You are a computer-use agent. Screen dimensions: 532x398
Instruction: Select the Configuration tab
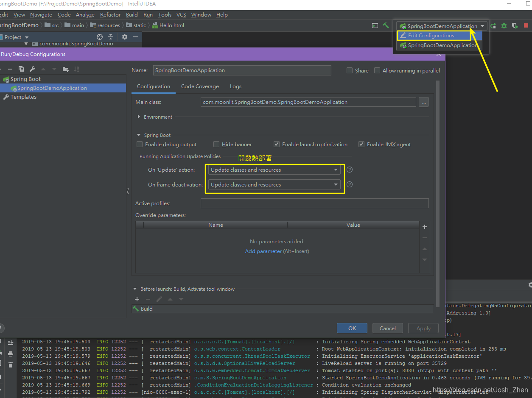[154, 86]
